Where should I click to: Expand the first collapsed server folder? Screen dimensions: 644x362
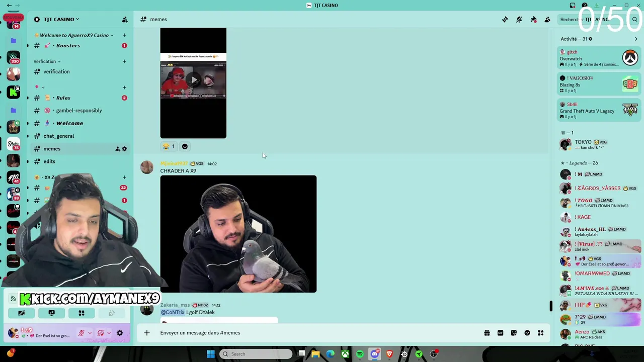click(14, 41)
